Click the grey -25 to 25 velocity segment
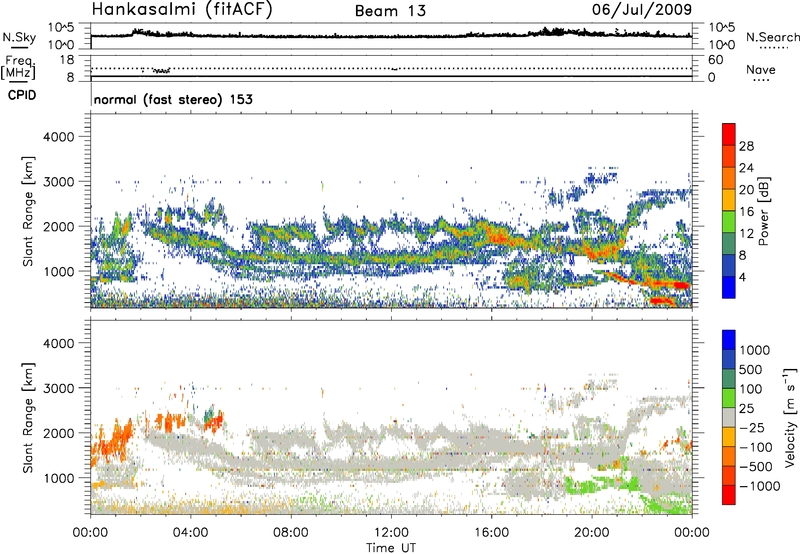The image size is (800, 554). (x=729, y=417)
